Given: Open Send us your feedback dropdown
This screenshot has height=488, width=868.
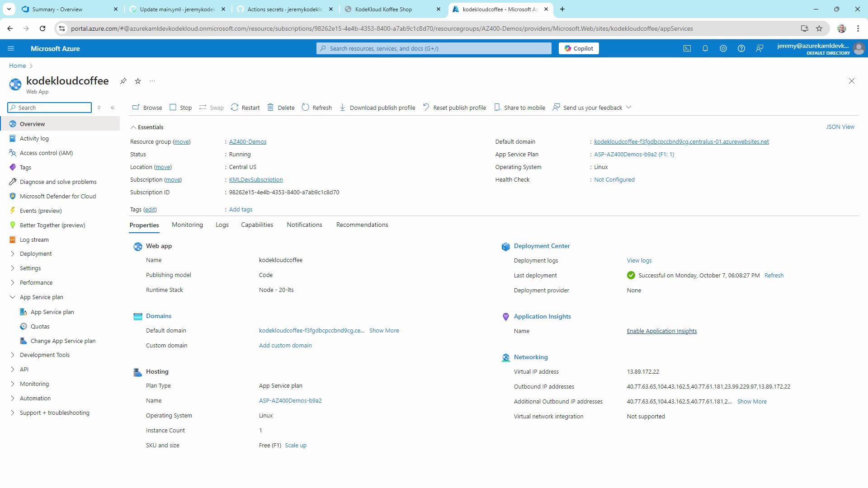Looking at the screenshot, I should [628, 108].
